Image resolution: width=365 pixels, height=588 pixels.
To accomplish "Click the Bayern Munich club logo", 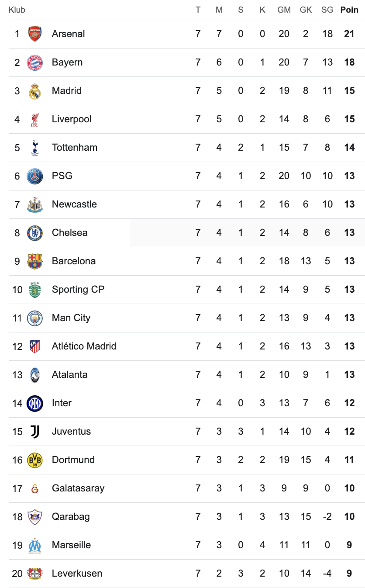I will [x=35, y=62].
